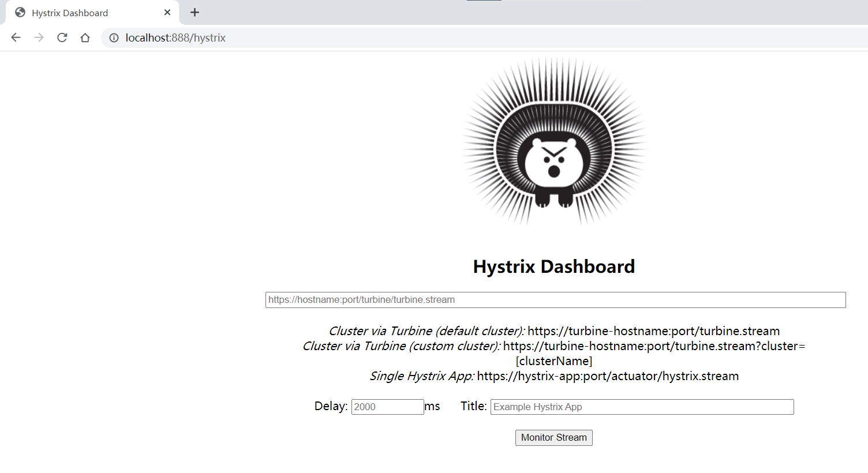Click the Delay input field
The width and height of the screenshot is (868, 473).
(387, 407)
